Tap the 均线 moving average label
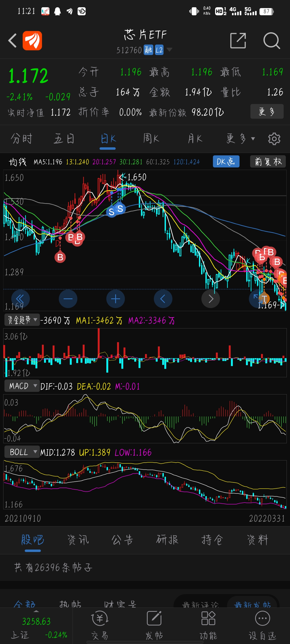This screenshot has height=644, width=290. (x=18, y=162)
